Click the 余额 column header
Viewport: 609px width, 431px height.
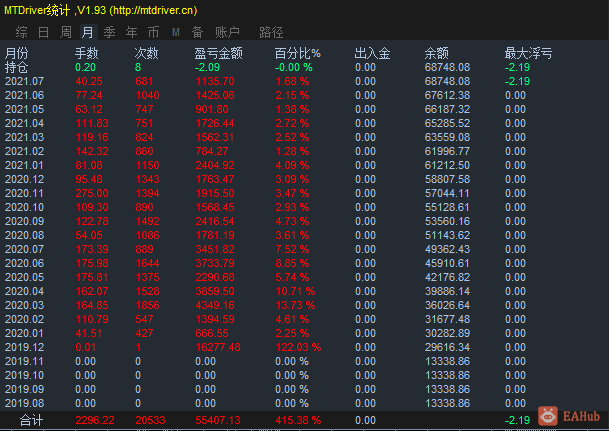pos(437,53)
